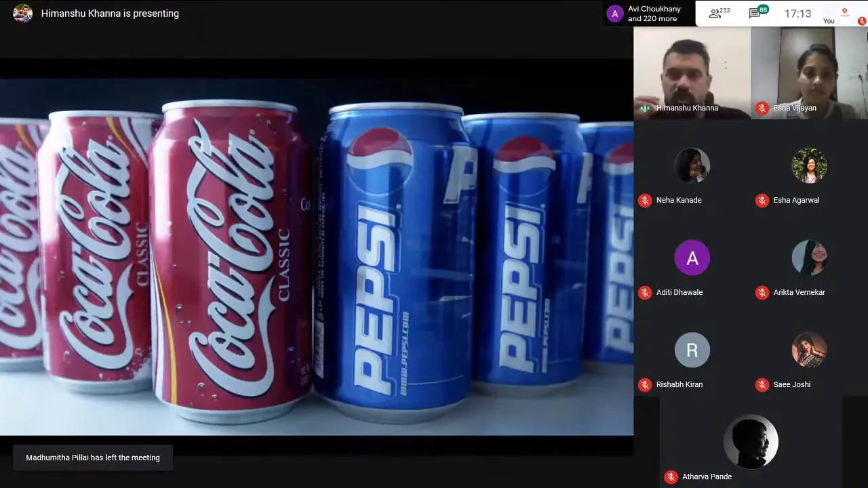Click Esha Vijayan's muted microphone icon
This screenshot has width=868, height=488.
point(762,108)
